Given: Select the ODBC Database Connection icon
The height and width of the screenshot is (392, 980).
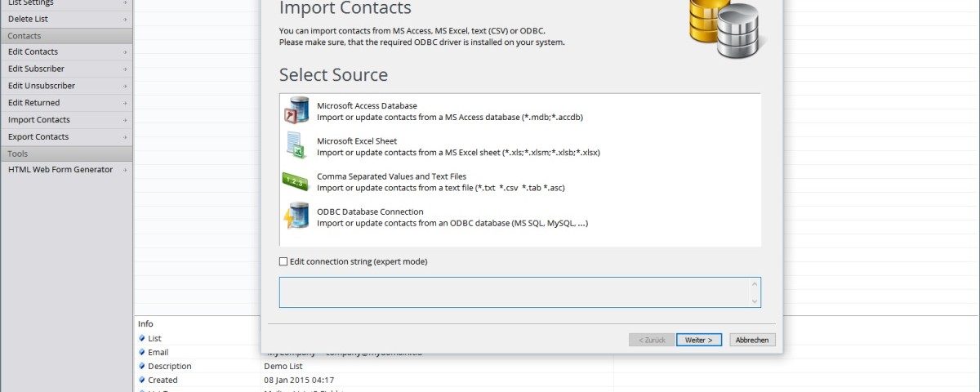Looking at the screenshot, I should coord(295,216).
